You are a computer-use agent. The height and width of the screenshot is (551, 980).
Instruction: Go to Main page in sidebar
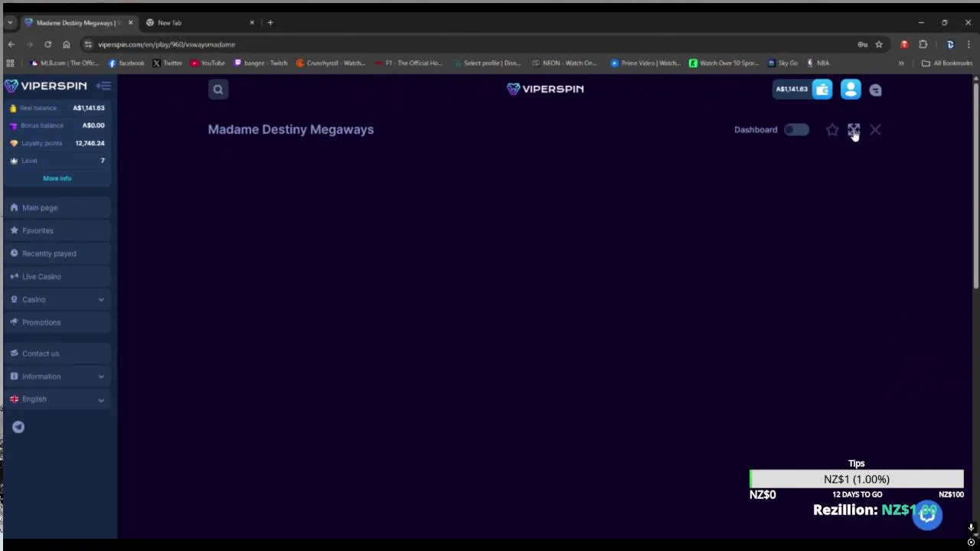click(57, 207)
